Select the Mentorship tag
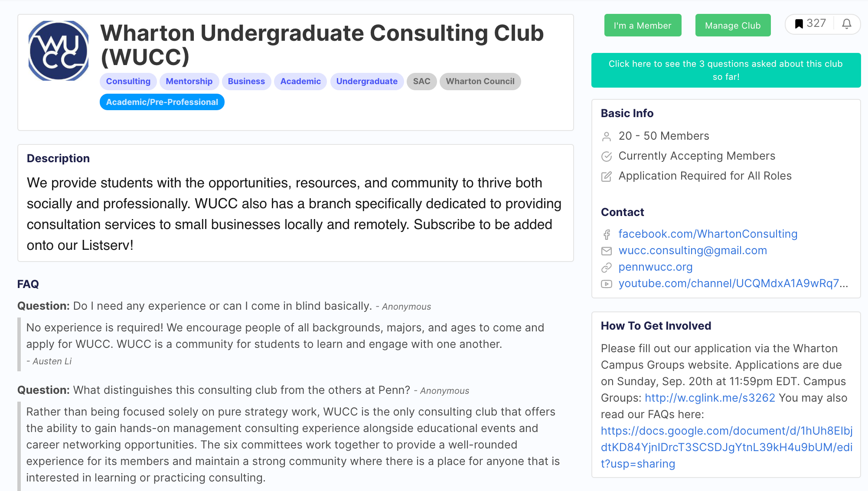 (189, 82)
